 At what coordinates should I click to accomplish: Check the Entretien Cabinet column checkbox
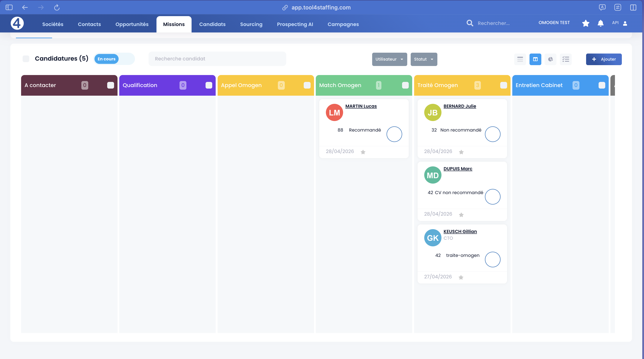tap(602, 85)
